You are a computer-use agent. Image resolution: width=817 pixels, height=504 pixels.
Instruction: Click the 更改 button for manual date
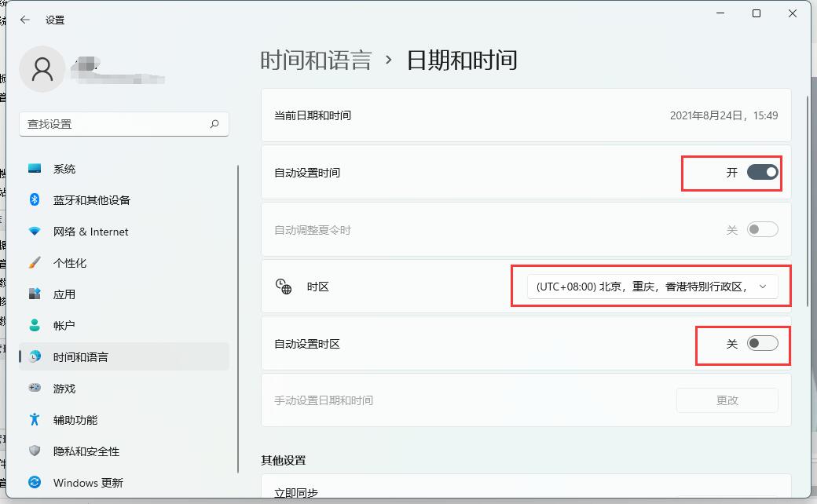[x=727, y=400]
